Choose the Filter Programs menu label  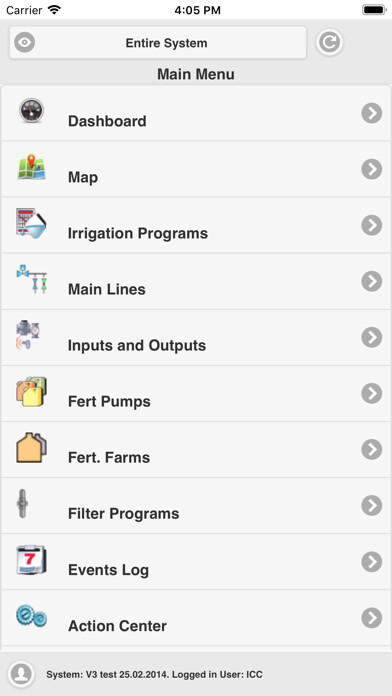[123, 514]
